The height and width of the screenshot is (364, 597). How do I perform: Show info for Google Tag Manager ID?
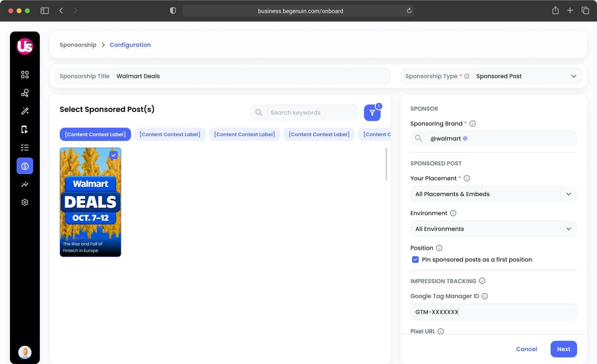(485, 296)
